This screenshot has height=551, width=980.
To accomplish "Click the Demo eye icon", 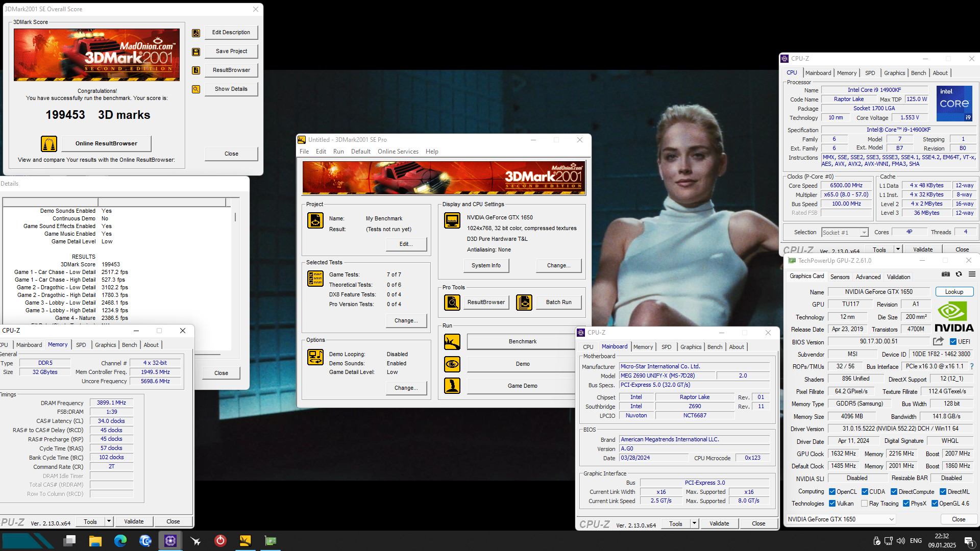I will pyautogui.click(x=452, y=364).
